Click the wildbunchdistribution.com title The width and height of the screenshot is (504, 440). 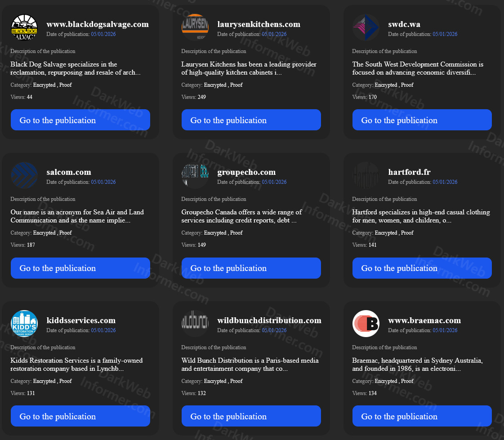tap(269, 320)
